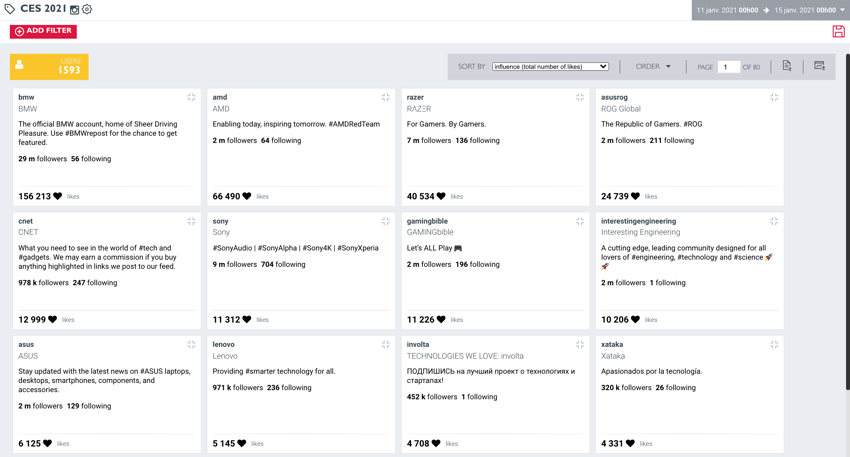Viewport: 850px width, 457px height.
Task: Click the xataka username
Action: coord(612,345)
